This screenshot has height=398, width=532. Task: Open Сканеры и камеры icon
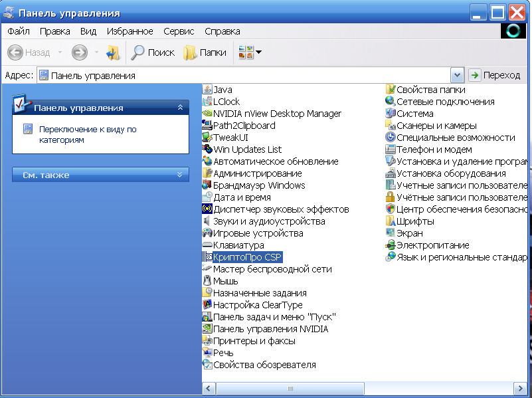[391, 126]
